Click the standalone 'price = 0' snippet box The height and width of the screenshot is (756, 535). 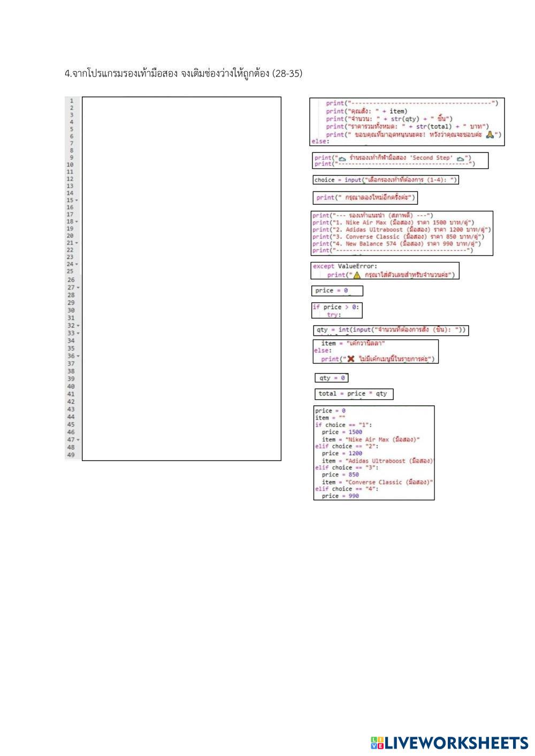(x=337, y=291)
